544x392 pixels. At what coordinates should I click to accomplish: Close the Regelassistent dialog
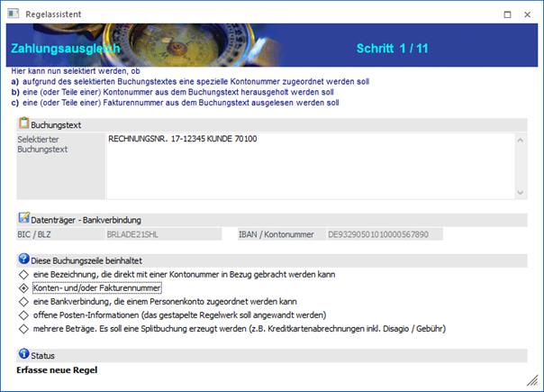529,14
